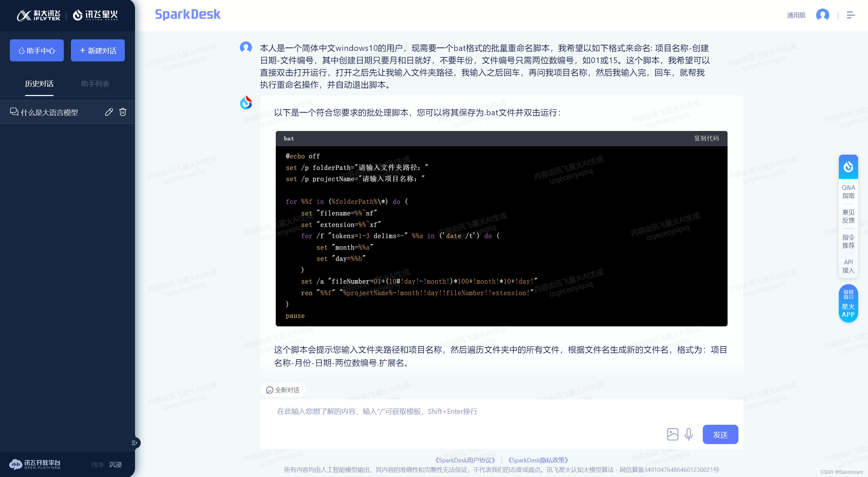Switch to 纯净 display mode
Screen dimensions: 868x477
pyautogui.click(x=97, y=464)
